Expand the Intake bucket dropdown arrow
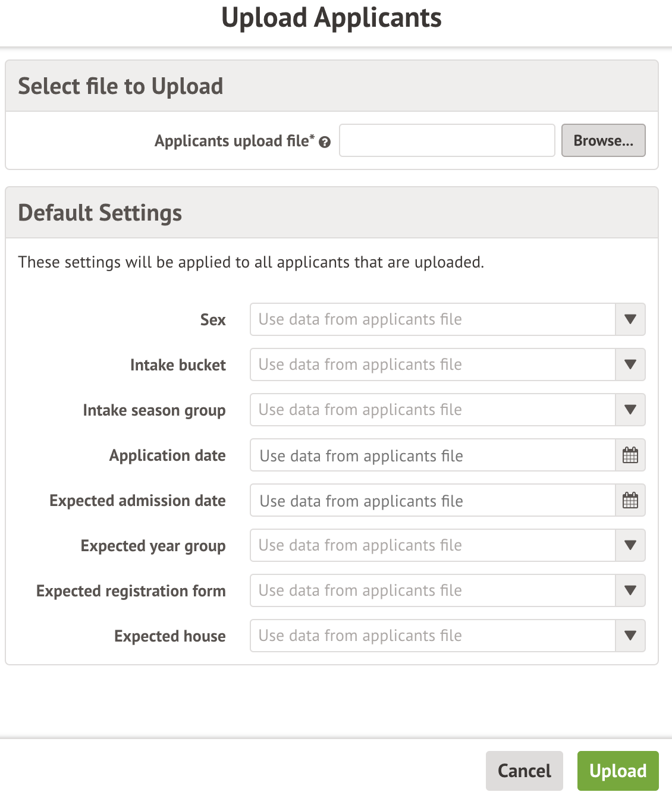Screen dimensions: 672x792 (x=630, y=365)
